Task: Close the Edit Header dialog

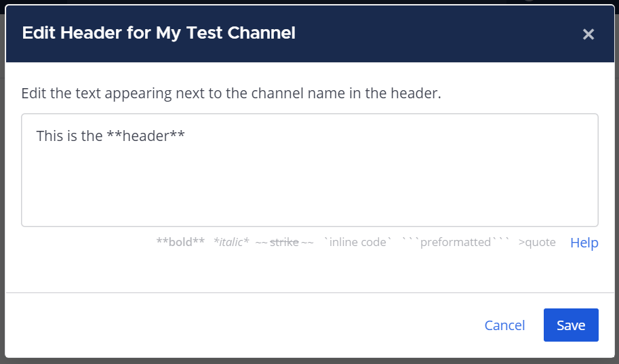Action: 588,34
